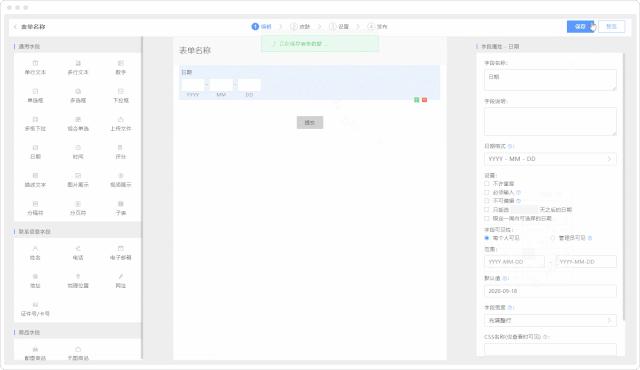Image resolution: width=640 pixels, height=370 pixels.
Task: Add a 多行文本 multi-line text field
Action: pos(78,68)
